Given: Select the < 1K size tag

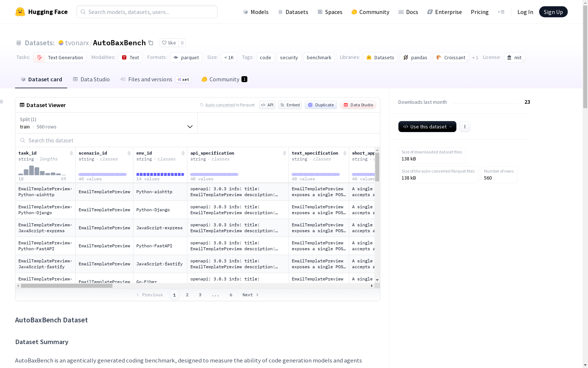Looking at the screenshot, I should [x=229, y=57].
